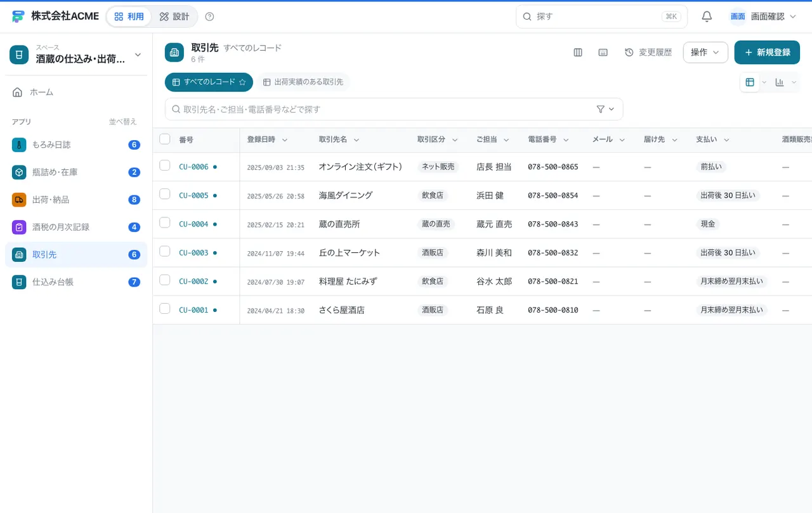Click the ネット販売 tag in CU-0006 row
Image resolution: width=812 pixels, height=513 pixels.
click(x=438, y=167)
